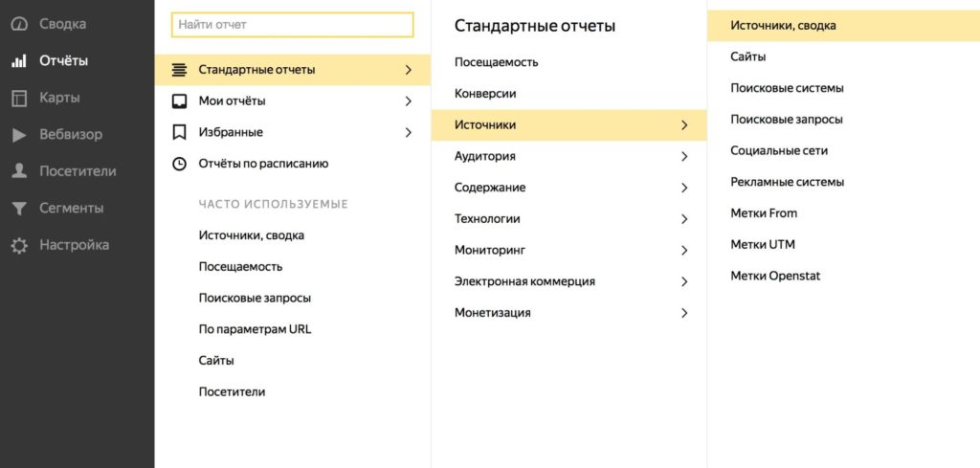Image resolution: width=980 pixels, height=468 pixels.
Task: Click the Найти отчет search field
Action: click(x=293, y=25)
